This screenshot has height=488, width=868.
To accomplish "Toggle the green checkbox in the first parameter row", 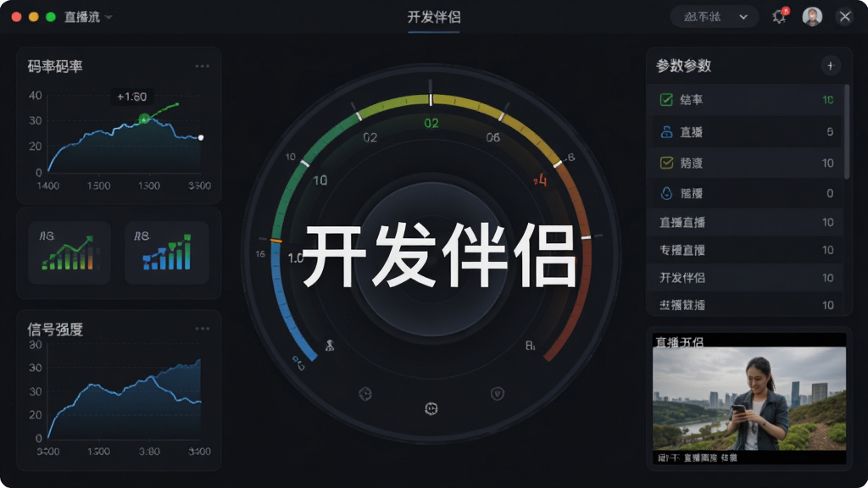I will (666, 100).
